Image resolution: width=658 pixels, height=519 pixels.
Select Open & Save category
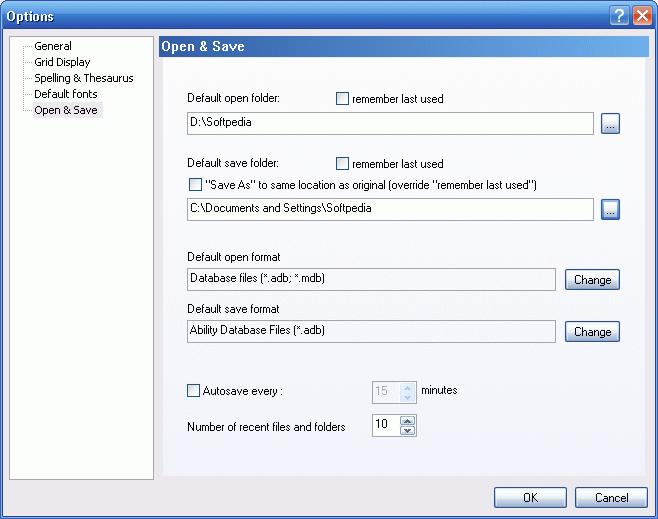[x=66, y=110]
